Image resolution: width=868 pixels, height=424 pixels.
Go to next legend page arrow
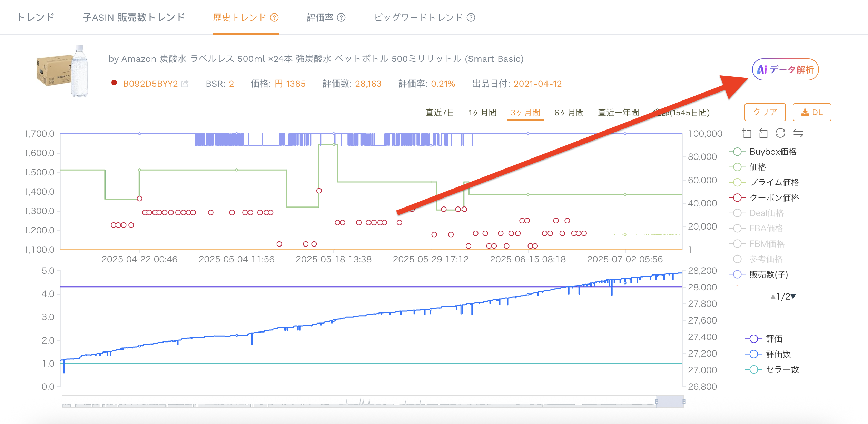793,297
